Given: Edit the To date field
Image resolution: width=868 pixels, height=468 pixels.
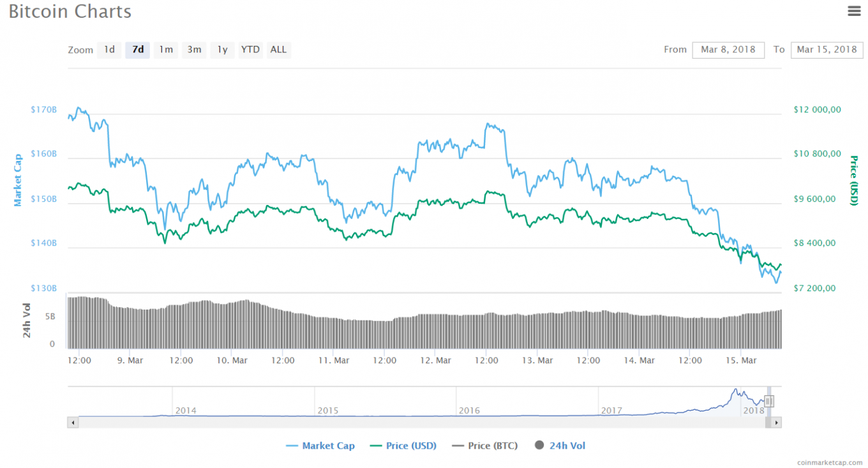Looking at the screenshot, I should 827,50.
